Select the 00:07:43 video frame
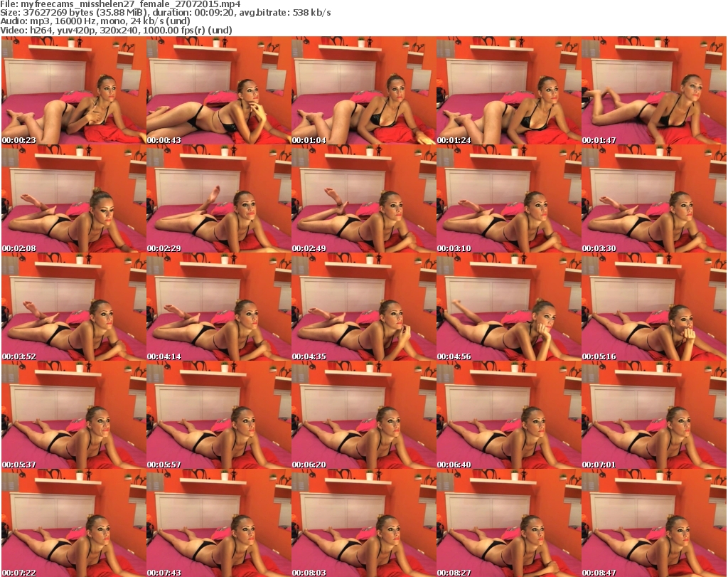Image resolution: width=728 pixels, height=577 pixels. (219, 523)
